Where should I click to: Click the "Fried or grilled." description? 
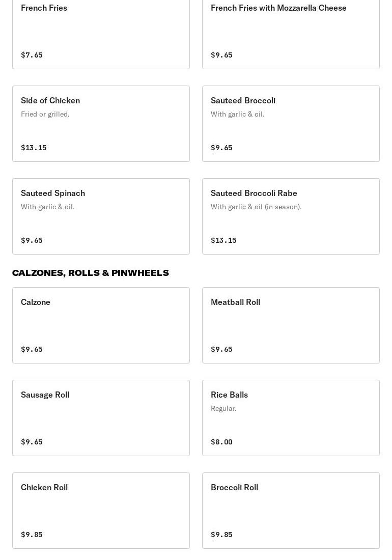pyautogui.click(x=45, y=114)
